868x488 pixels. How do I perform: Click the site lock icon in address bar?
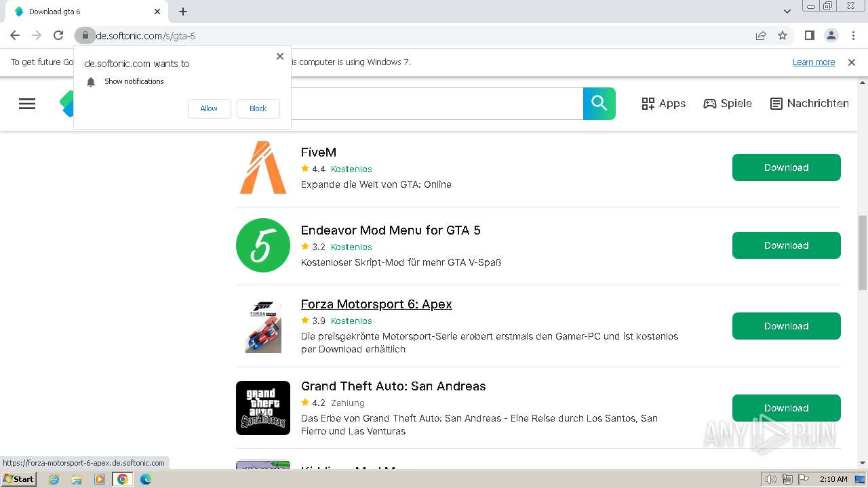(x=85, y=35)
